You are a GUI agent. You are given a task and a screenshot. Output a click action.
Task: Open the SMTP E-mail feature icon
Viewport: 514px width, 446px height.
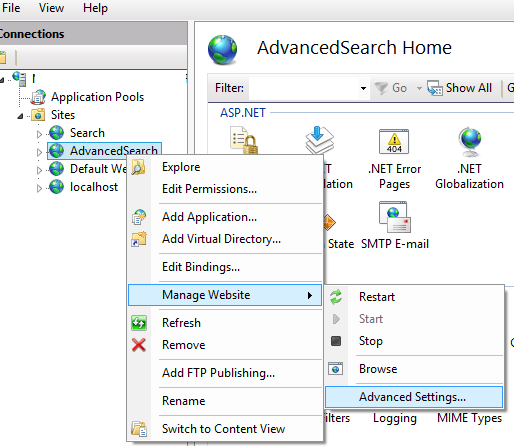click(x=395, y=217)
